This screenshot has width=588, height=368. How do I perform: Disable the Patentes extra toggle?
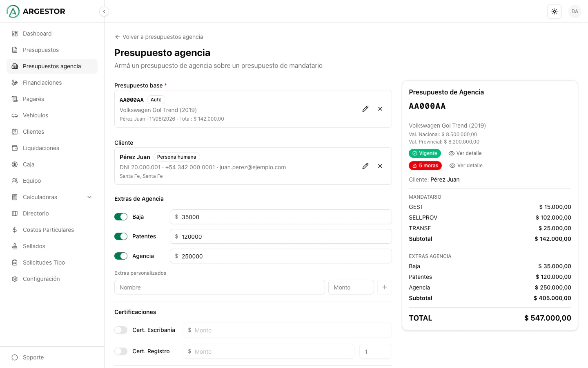[x=121, y=236]
